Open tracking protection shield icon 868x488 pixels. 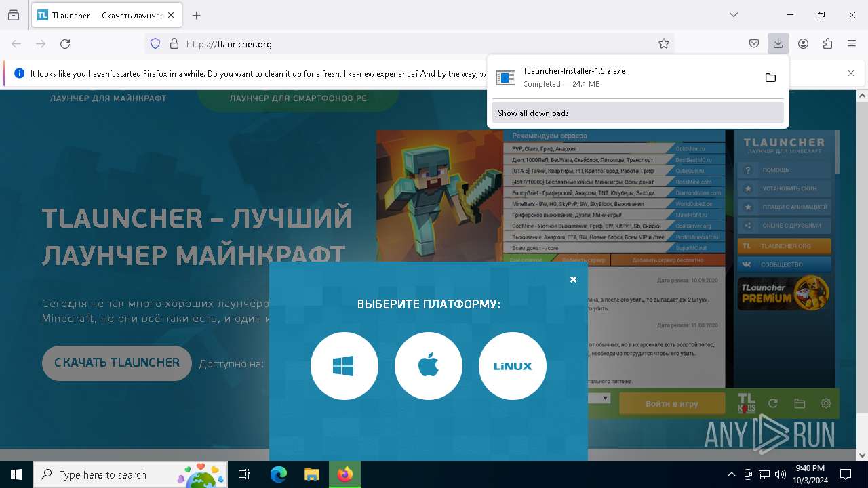pos(155,44)
